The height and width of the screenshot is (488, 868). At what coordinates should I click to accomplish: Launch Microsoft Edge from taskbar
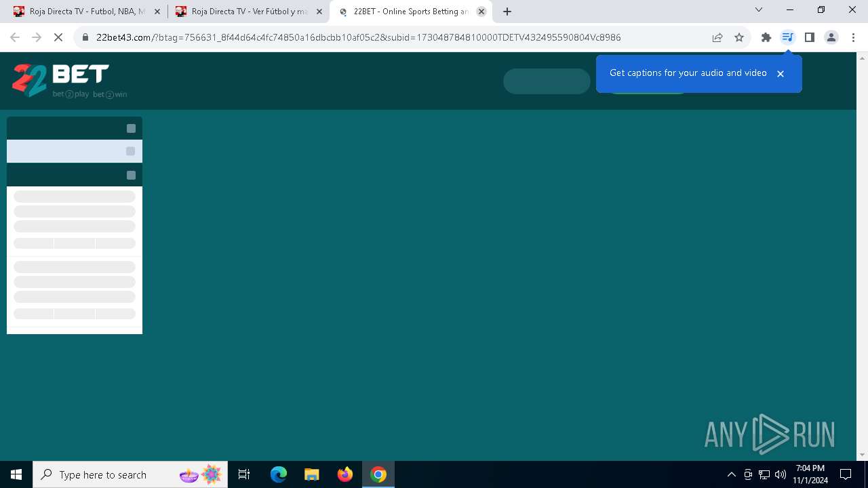[x=279, y=474]
